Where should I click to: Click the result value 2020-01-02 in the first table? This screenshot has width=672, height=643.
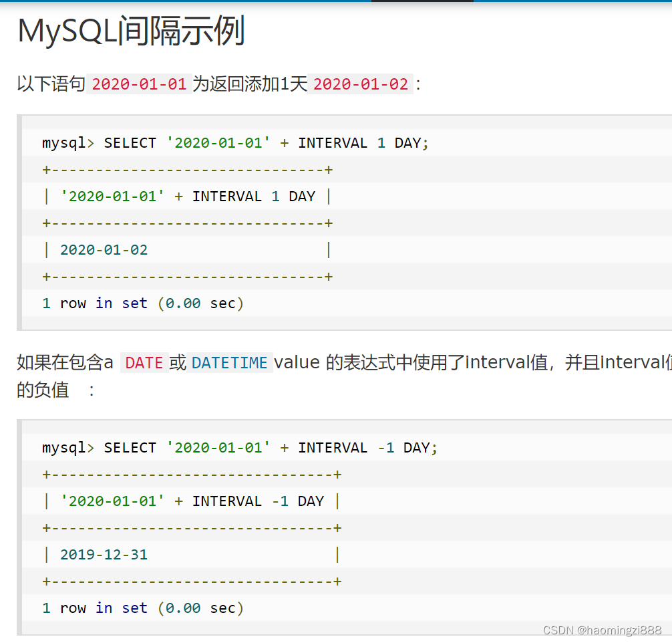point(104,250)
